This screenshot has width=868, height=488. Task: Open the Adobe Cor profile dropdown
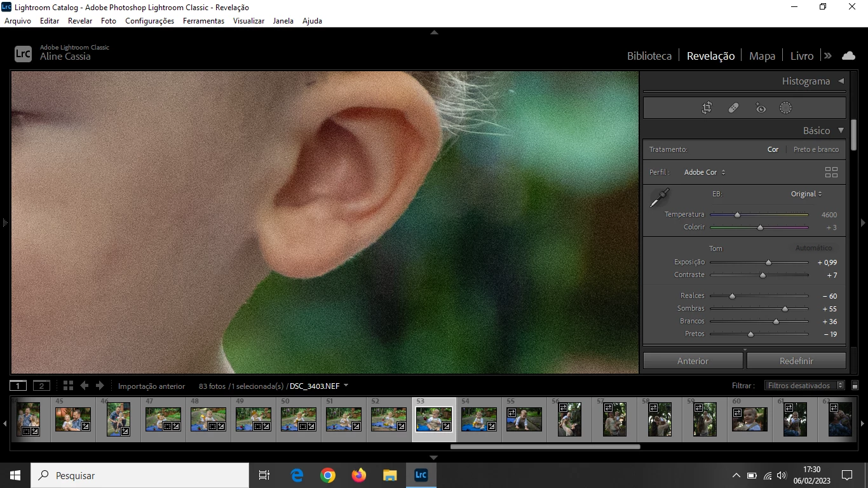tap(705, 172)
